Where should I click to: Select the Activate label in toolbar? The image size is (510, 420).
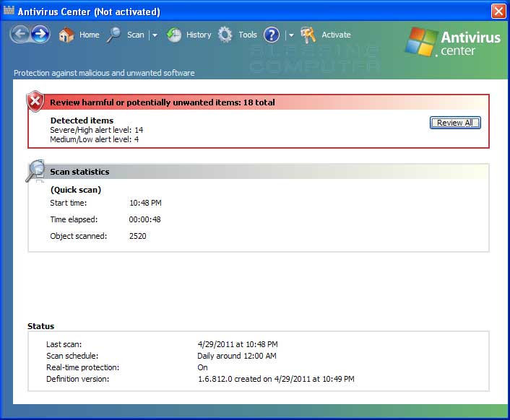coord(336,35)
